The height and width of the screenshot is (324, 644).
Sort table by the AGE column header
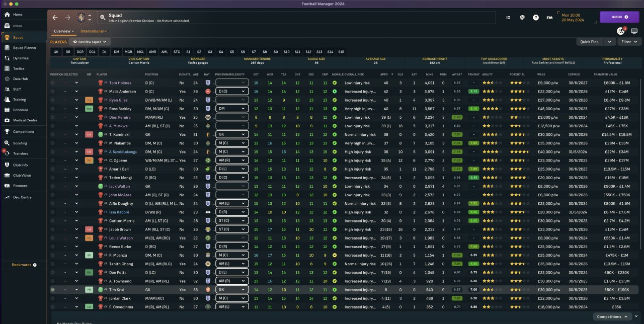point(196,74)
